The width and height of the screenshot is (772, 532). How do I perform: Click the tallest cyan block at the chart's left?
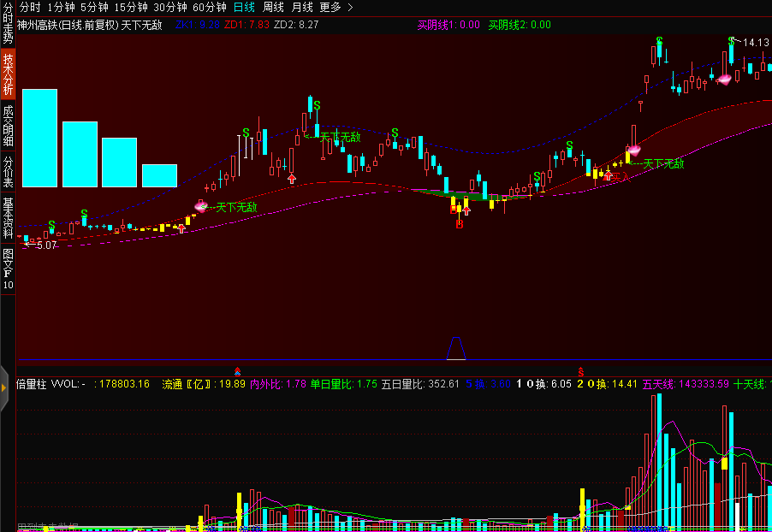(40, 139)
